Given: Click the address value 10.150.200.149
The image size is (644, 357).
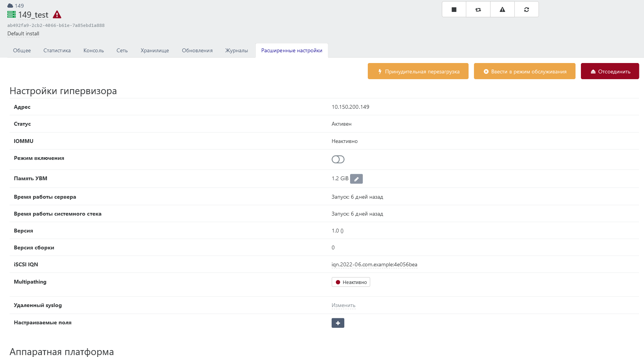Looking at the screenshot, I should (x=350, y=107).
